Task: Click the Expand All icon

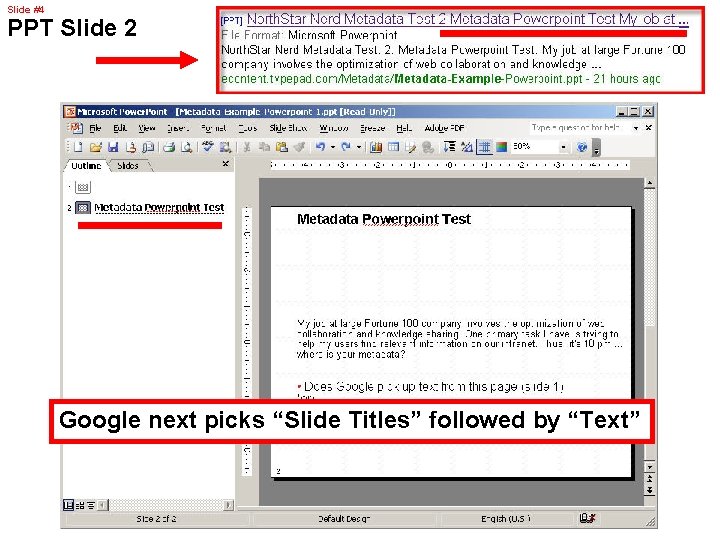Action: pos(449,147)
